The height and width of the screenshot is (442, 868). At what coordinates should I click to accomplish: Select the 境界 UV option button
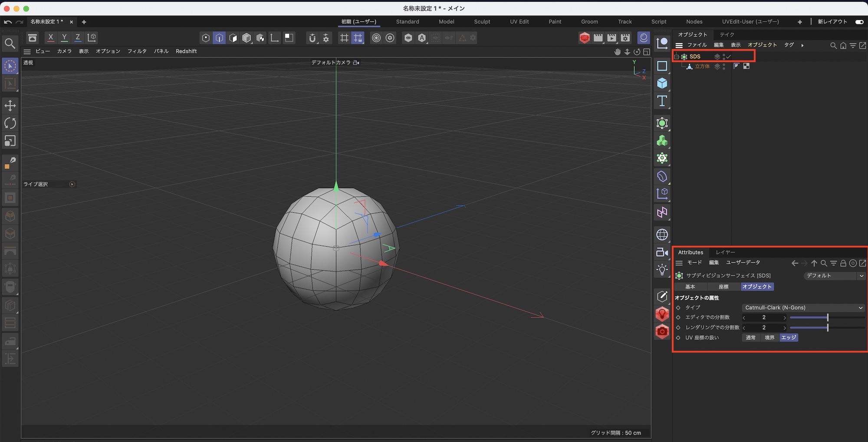point(769,338)
